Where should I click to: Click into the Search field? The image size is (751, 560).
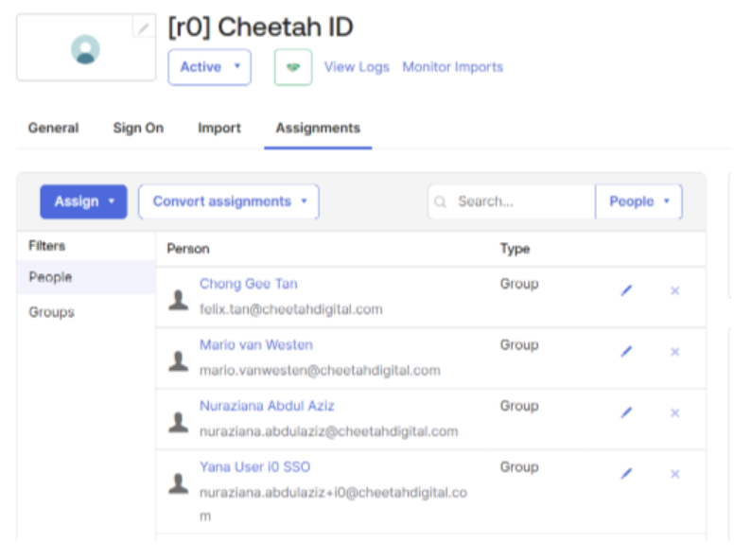tap(520, 201)
